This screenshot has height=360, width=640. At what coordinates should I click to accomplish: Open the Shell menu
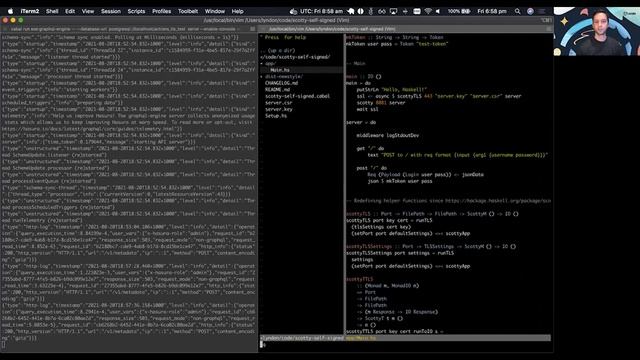(x=52, y=11)
